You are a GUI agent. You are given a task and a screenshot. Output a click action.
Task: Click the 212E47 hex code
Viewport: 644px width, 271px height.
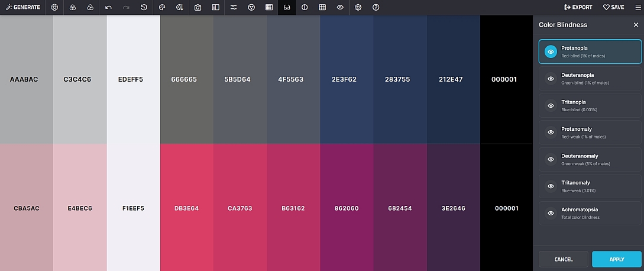[x=451, y=80]
